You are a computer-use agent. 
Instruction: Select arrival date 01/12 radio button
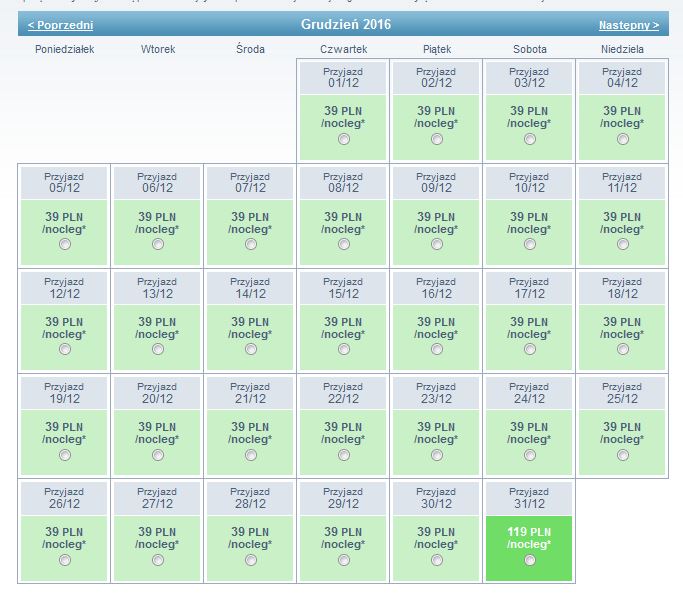[344, 139]
